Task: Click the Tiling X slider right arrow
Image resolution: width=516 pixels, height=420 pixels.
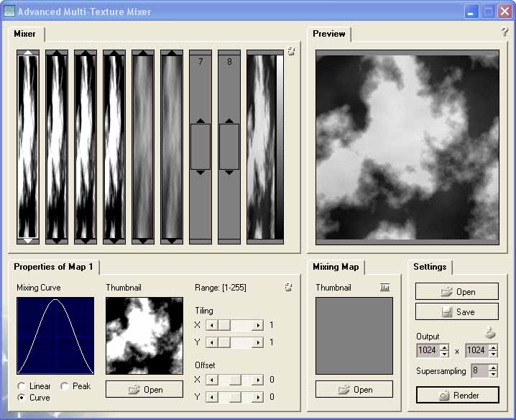Action: [x=258, y=325]
